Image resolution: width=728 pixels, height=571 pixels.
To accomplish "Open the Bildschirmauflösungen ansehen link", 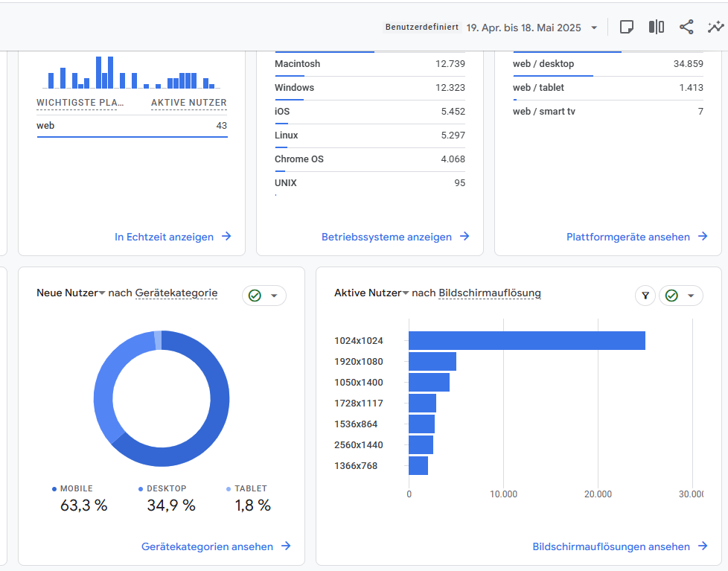I will pos(611,546).
